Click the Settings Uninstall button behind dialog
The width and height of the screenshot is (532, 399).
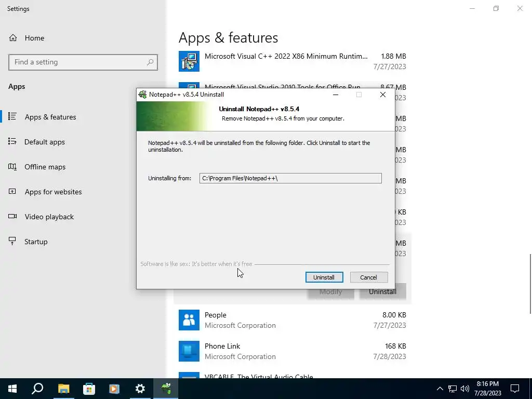(383, 294)
